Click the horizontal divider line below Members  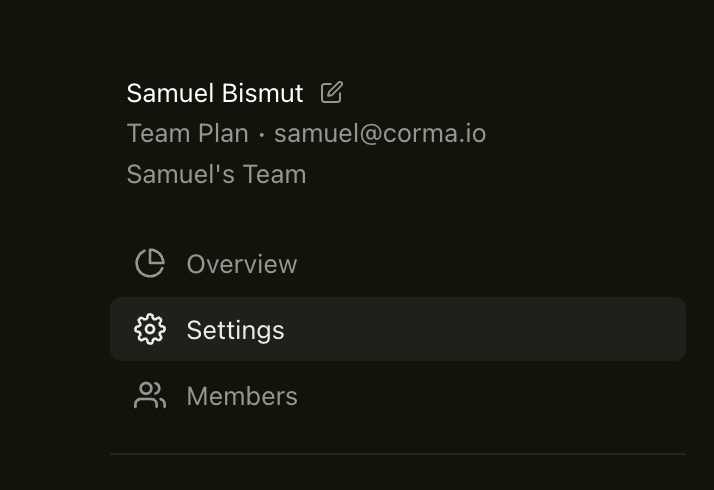pyautogui.click(x=397, y=454)
